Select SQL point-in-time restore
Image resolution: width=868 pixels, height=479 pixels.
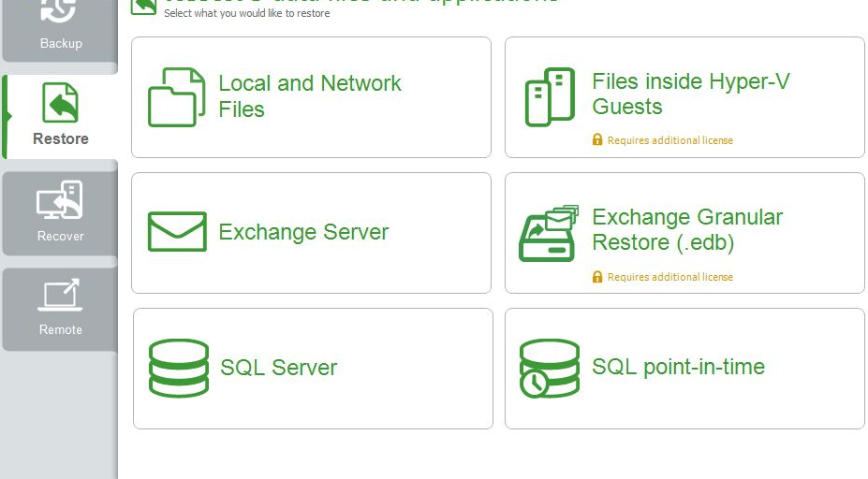point(684,369)
